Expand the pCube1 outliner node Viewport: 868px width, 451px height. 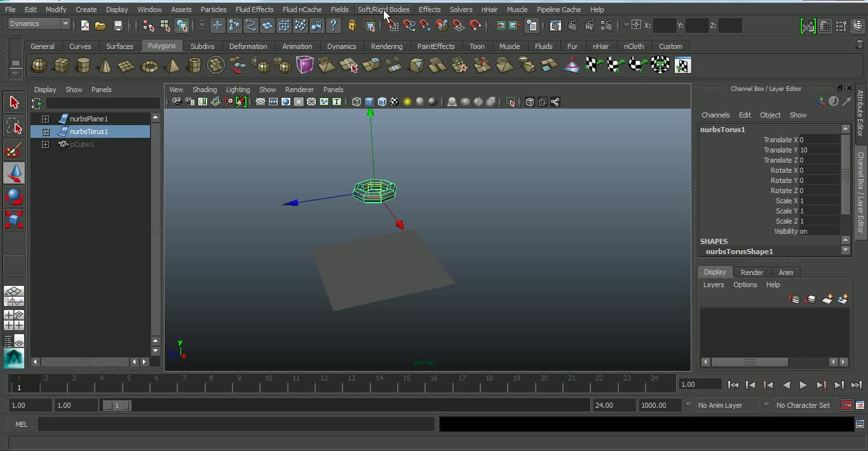coord(45,144)
